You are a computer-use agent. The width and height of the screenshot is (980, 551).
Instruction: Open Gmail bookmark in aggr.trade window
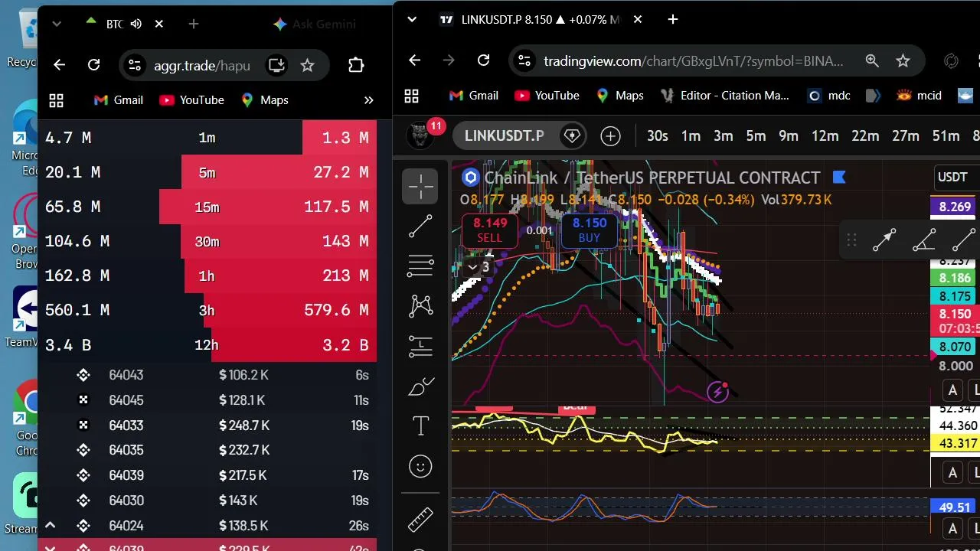118,100
